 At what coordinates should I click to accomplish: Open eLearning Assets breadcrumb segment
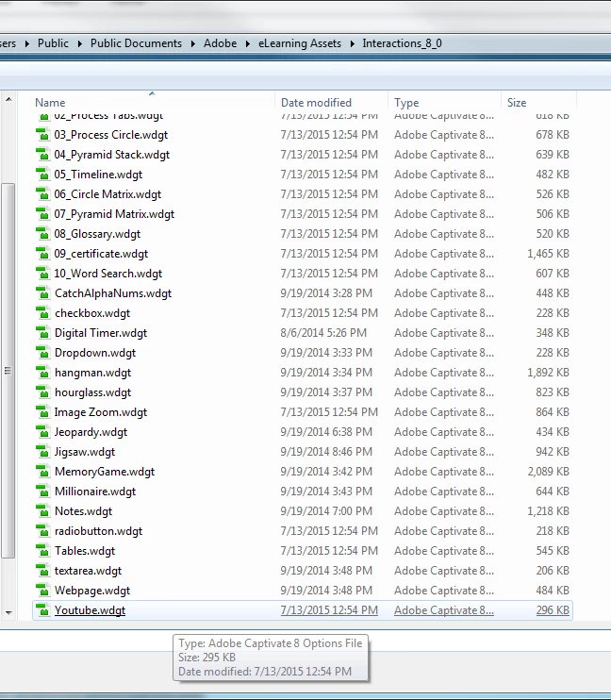pos(300,43)
